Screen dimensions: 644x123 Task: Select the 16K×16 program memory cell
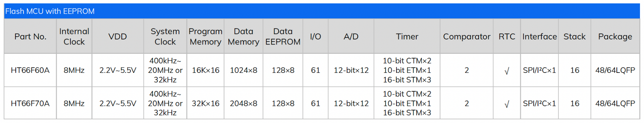pyautogui.click(x=205, y=70)
